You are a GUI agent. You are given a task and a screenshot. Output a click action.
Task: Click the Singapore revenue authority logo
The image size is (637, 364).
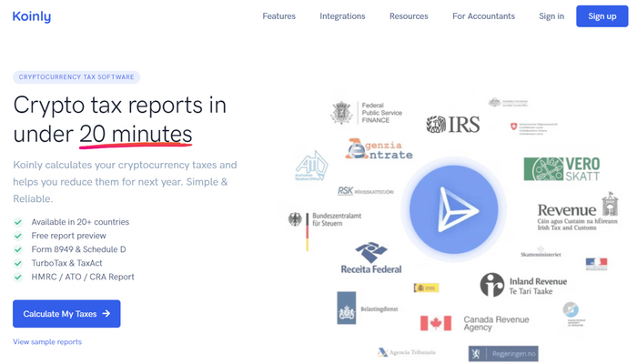573,315
